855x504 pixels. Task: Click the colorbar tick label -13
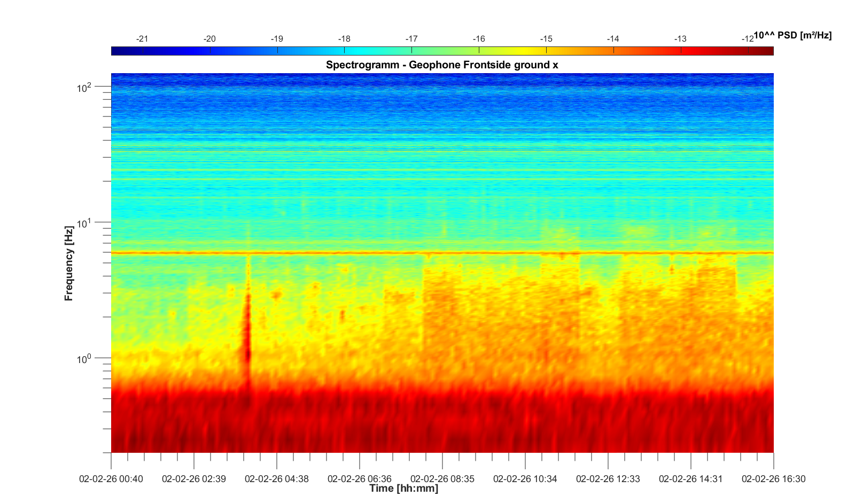click(x=680, y=39)
